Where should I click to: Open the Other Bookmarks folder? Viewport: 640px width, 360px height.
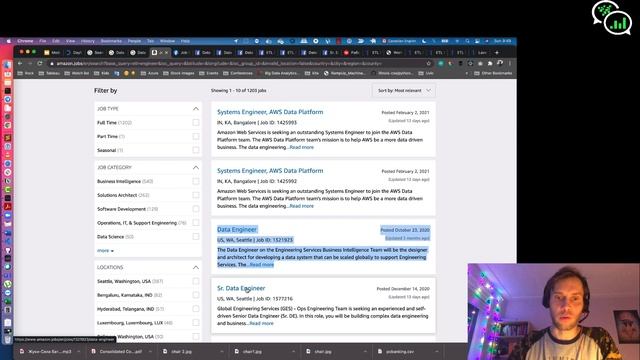(x=493, y=73)
